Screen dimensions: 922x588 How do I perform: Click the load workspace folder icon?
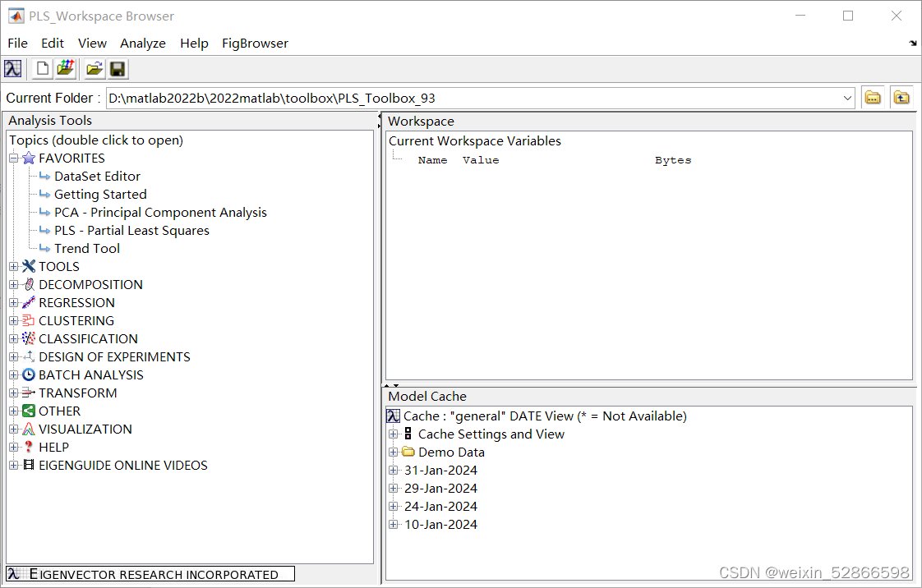[x=94, y=69]
